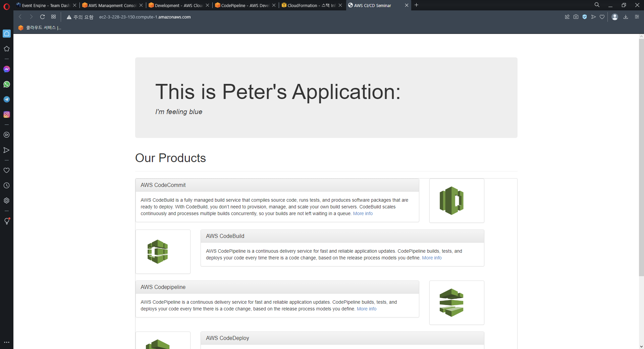Open the lightbulb tips icon in sidebar
Screen dimensions: 644x349
[x=7, y=221]
